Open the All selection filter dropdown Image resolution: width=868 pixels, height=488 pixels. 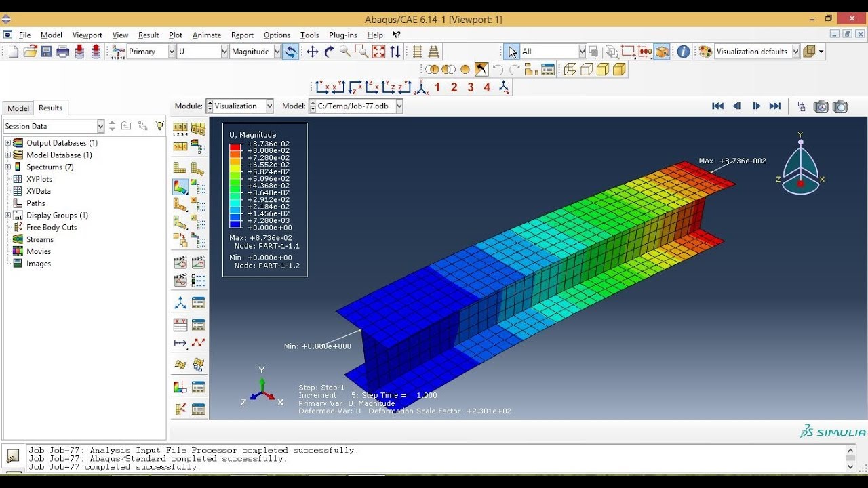[x=582, y=52]
